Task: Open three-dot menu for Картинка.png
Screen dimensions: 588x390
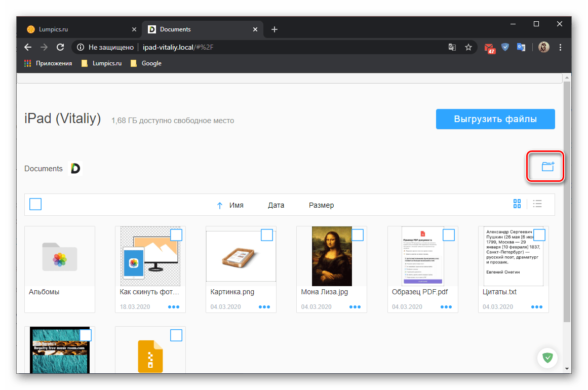Action: click(x=264, y=307)
